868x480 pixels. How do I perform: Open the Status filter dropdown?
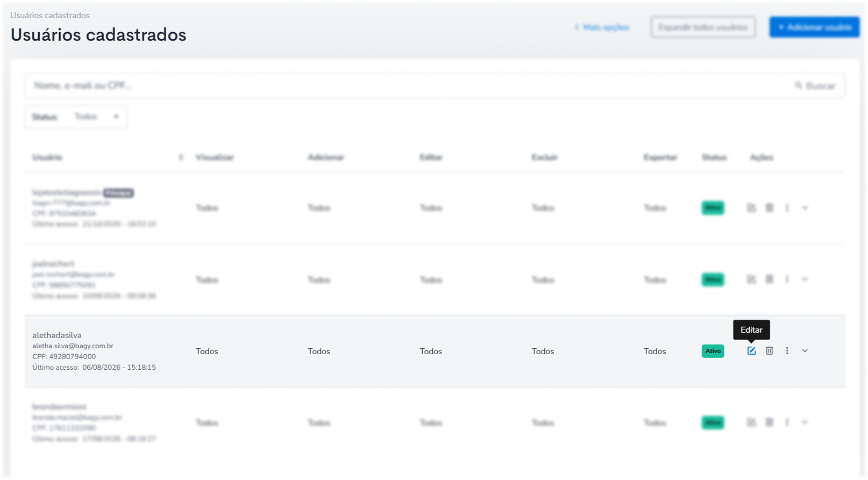coord(76,117)
